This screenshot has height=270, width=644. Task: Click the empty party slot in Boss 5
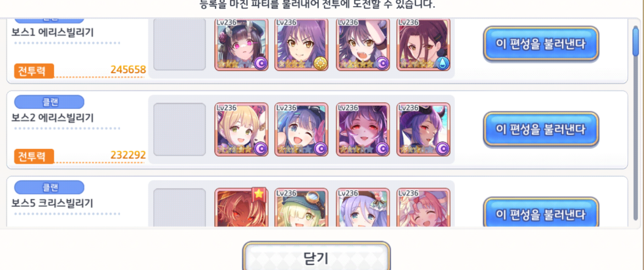point(180,207)
